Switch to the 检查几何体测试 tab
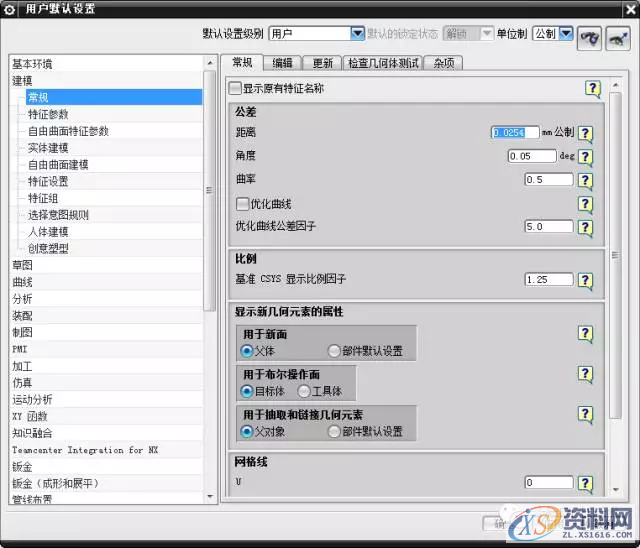Screen dimensions: 640x548 (383, 63)
